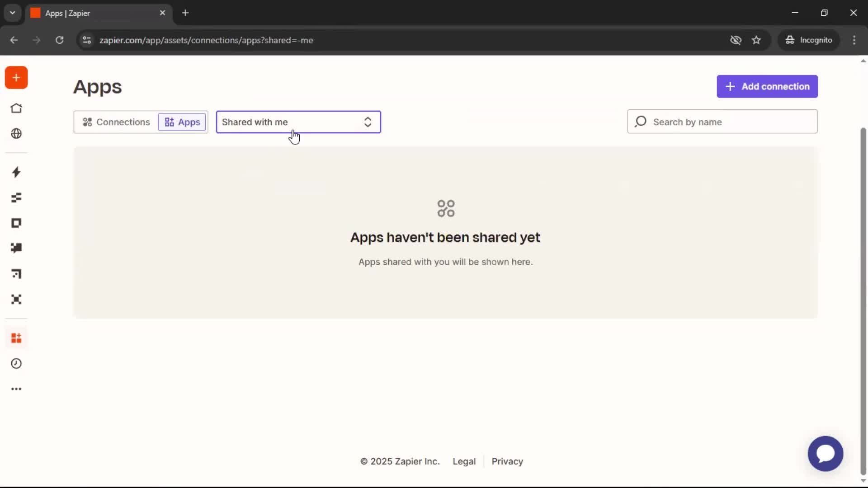Open the Privacy link
The height and width of the screenshot is (488, 868).
pos(507,461)
